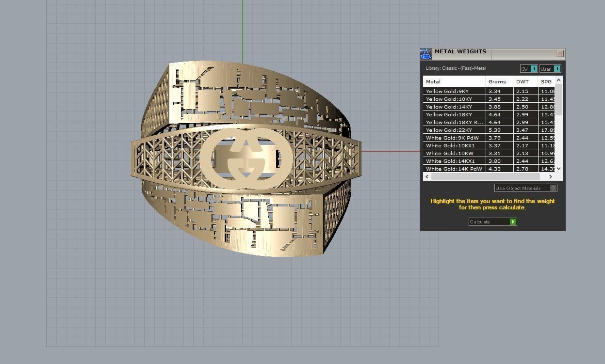
Task: Click the 5.39 grams value cell
Action: [499, 130]
